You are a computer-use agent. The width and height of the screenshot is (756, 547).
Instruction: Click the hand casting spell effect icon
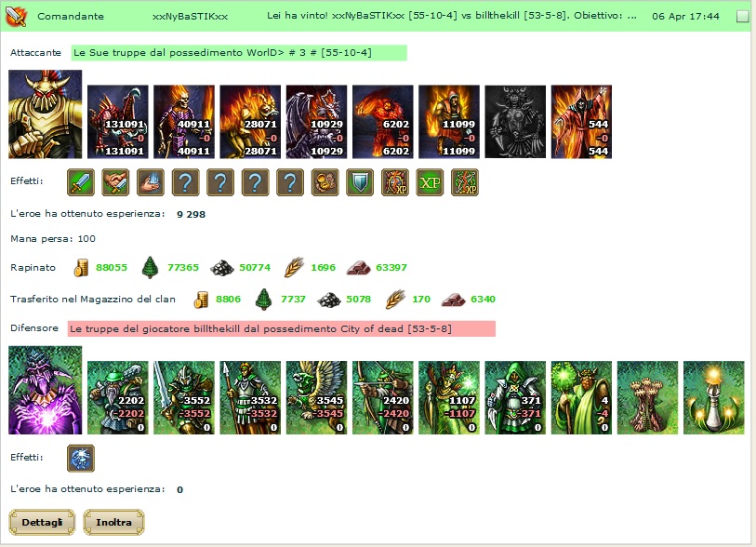tap(151, 182)
